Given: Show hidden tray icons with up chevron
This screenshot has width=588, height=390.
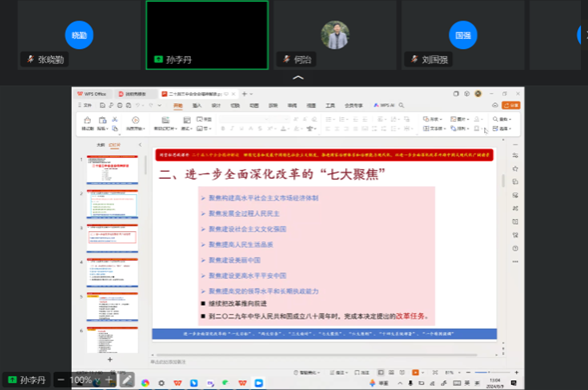Looking at the screenshot, I should click(x=400, y=383).
